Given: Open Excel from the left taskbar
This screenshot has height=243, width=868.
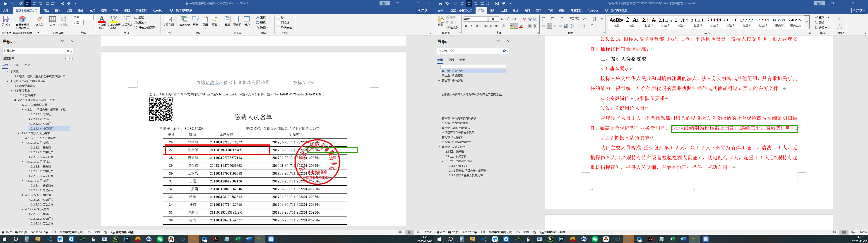Looking at the screenshot, I should point(238,239).
